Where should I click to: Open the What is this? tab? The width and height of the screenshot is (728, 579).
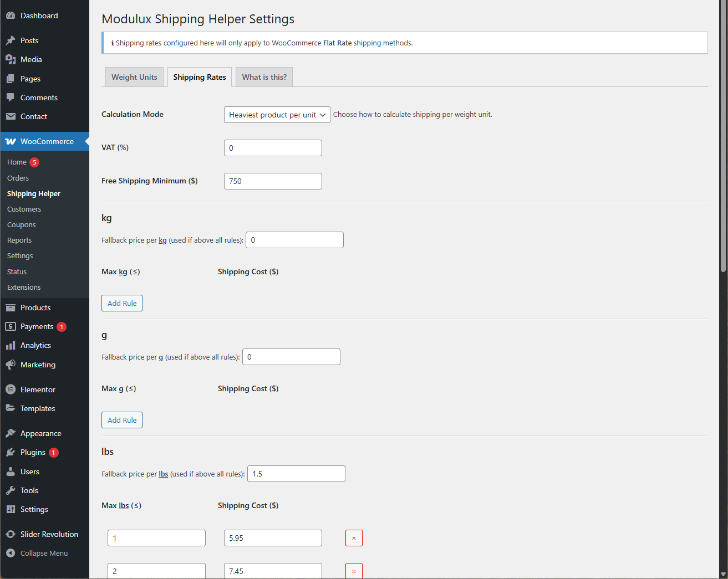pos(264,77)
